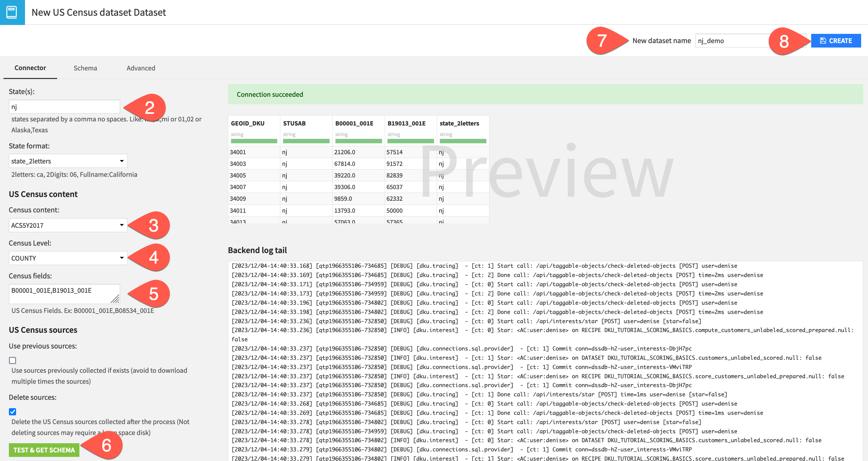Click the US Census content heading
Viewport: 868px width, 461px height.
(x=43, y=194)
